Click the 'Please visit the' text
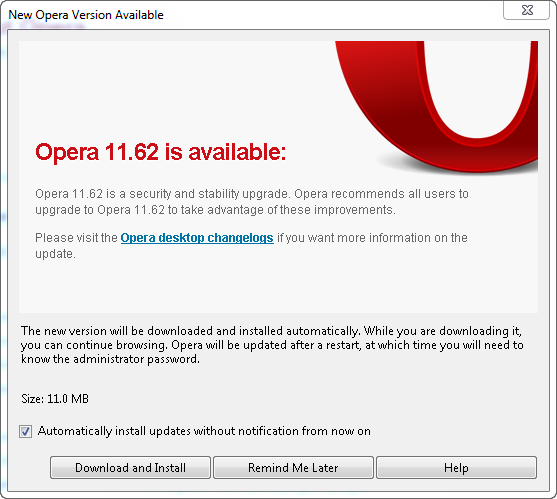 point(76,238)
